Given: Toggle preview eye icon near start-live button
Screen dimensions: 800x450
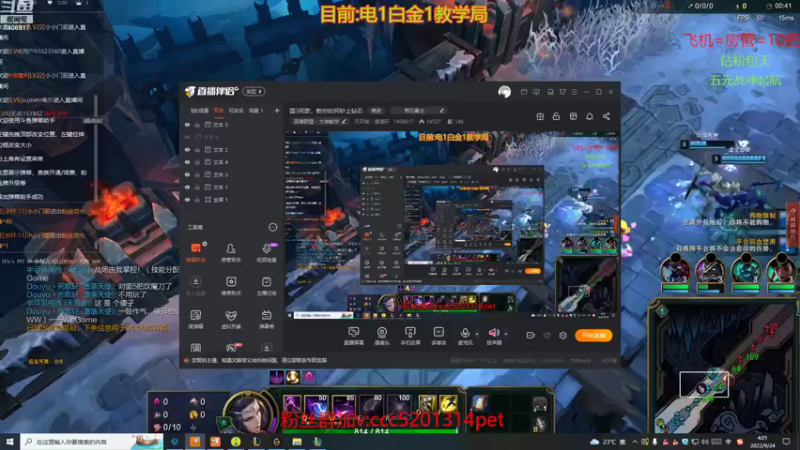Looking at the screenshot, I should 547,335.
